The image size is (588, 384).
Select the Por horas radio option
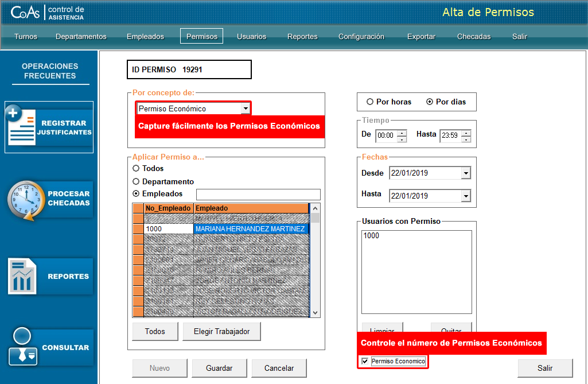tap(370, 102)
